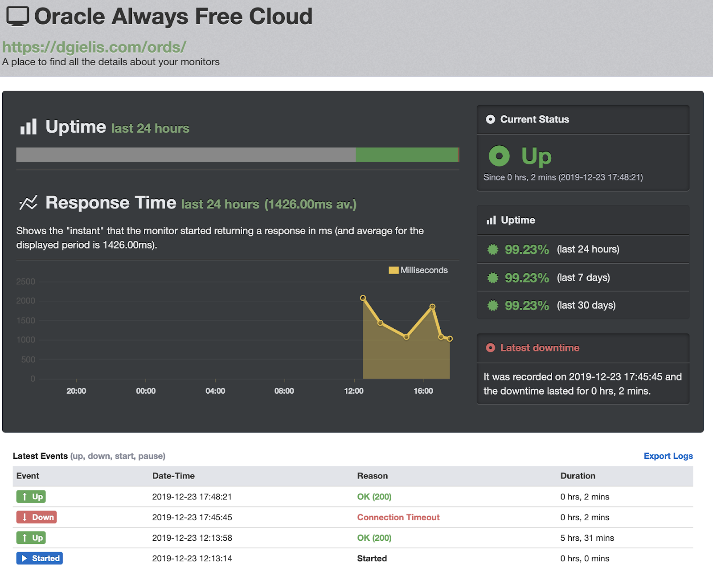Click the 12:00 label on the chart axis
The height and width of the screenshot is (588, 713).
coord(354,391)
